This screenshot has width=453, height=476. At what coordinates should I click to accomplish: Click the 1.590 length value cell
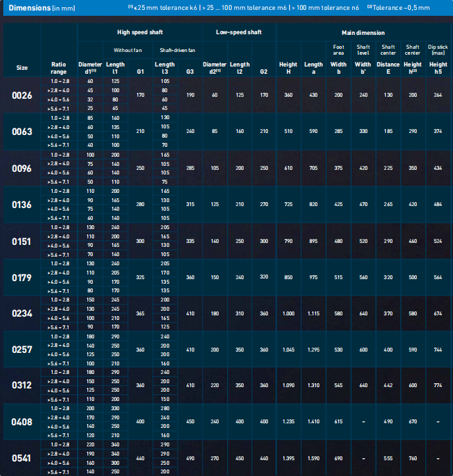pyautogui.click(x=313, y=458)
